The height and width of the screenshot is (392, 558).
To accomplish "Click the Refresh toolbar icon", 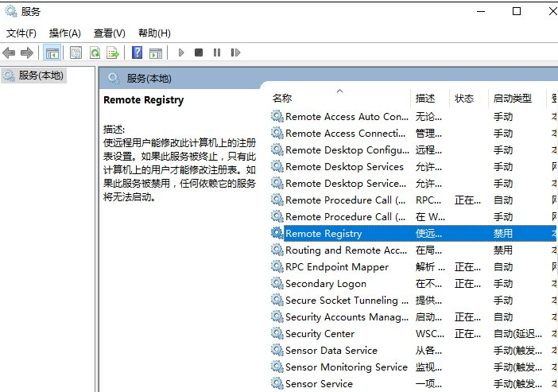I will (x=95, y=52).
